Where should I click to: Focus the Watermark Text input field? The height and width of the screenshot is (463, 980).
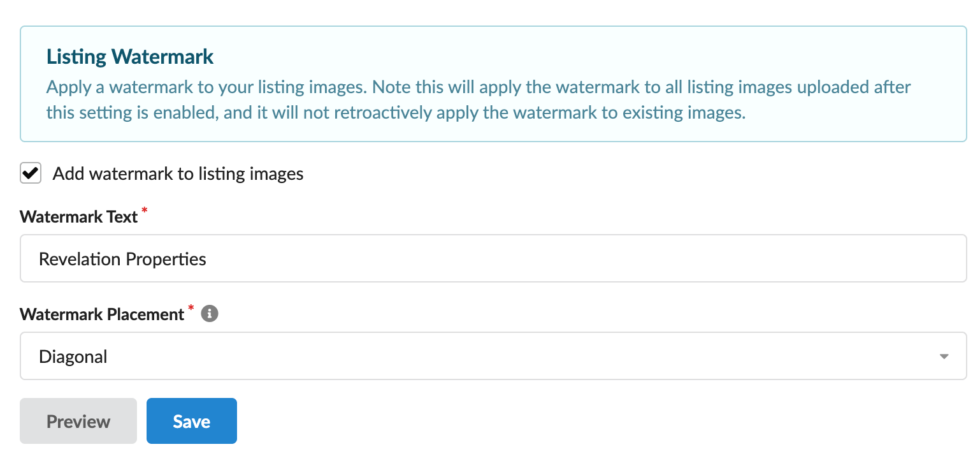[x=493, y=258]
